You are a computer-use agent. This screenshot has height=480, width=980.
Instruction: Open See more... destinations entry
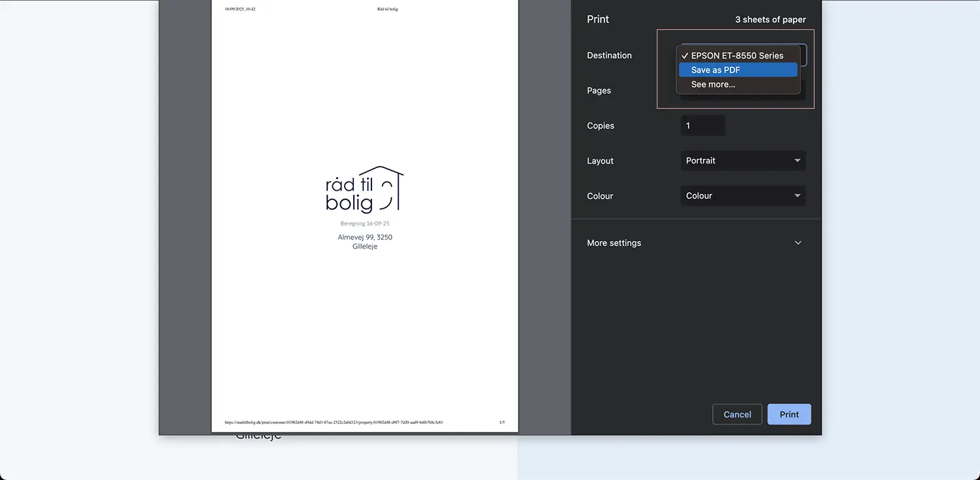click(x=738, y=84)
